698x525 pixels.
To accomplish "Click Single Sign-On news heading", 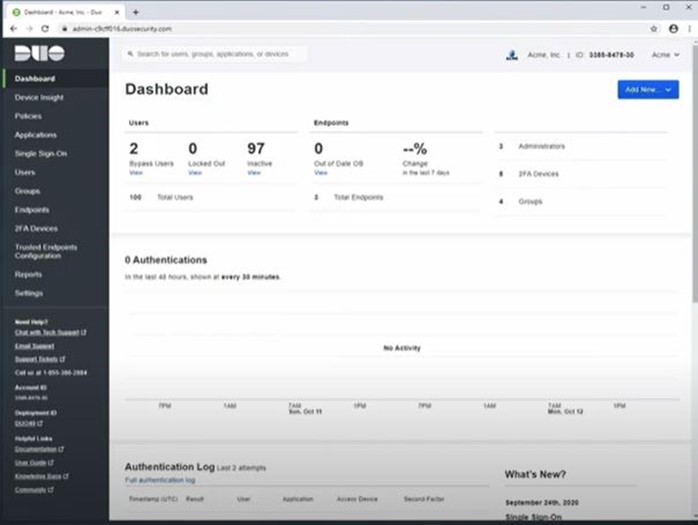I will click(x=533, y=517).
